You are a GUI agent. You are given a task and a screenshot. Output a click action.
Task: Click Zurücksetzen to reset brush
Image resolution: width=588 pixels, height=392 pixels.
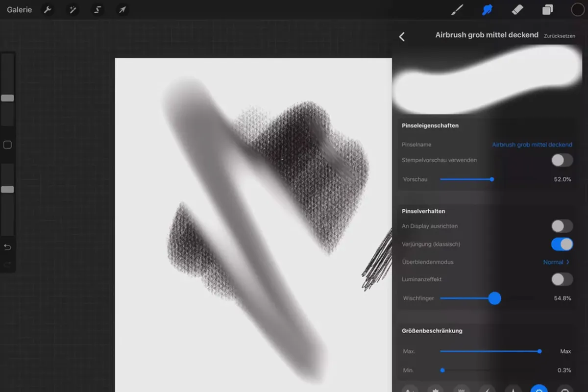click(x=560, y=36)
